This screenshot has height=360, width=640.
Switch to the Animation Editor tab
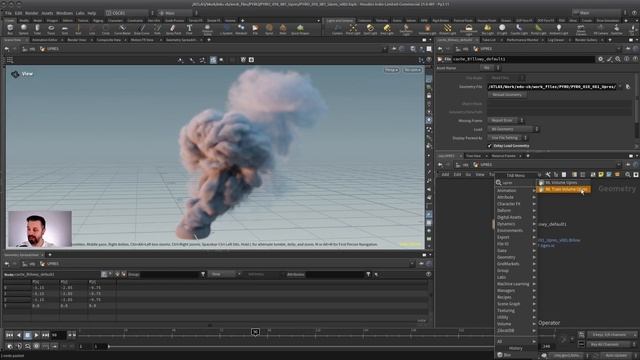coord(44,40)
